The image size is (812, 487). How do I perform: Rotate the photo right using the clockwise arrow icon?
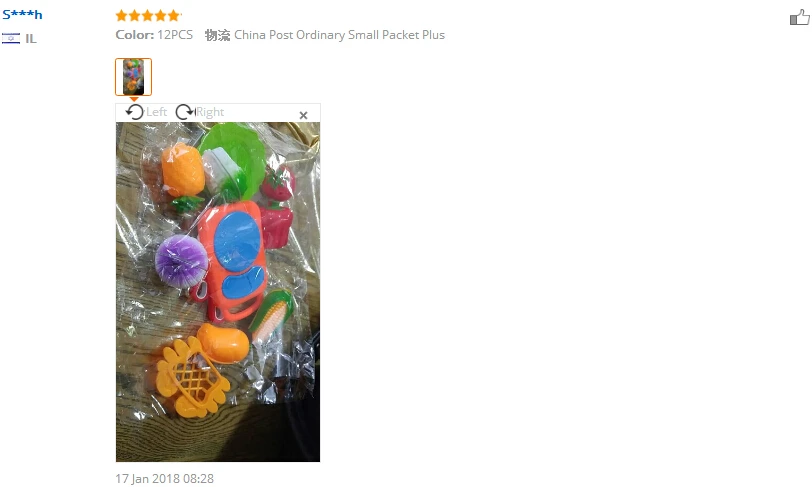click(x=185, y=112)
